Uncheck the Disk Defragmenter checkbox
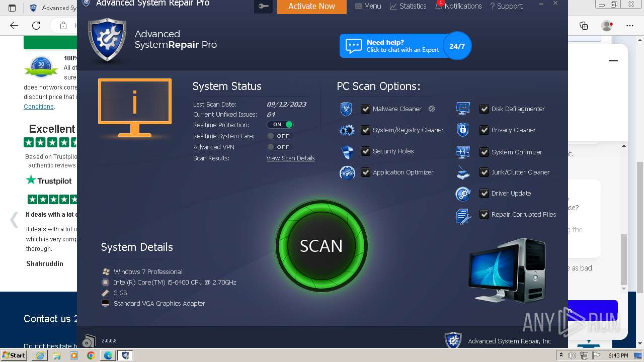Viewport: 644px width, 362px height. pyautogui.click(x=484, y=109)
